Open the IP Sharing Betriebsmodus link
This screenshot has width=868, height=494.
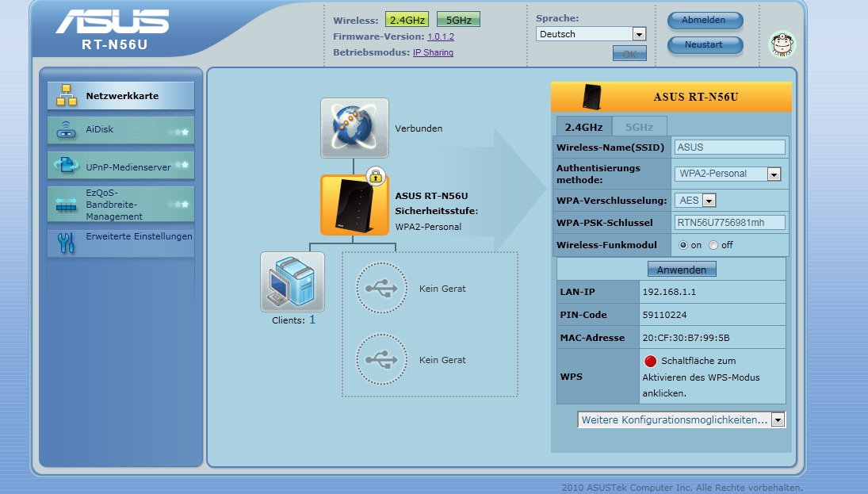point(433,52)
